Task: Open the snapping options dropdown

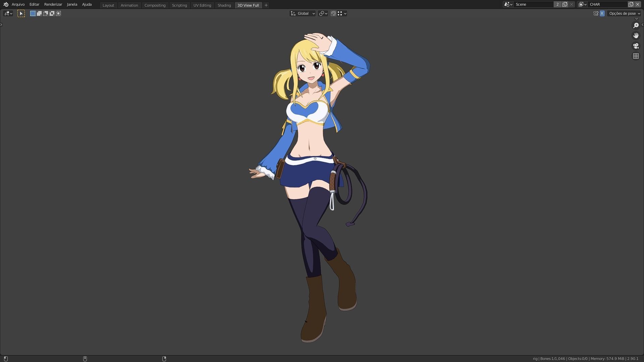Action: coord(342,13)
